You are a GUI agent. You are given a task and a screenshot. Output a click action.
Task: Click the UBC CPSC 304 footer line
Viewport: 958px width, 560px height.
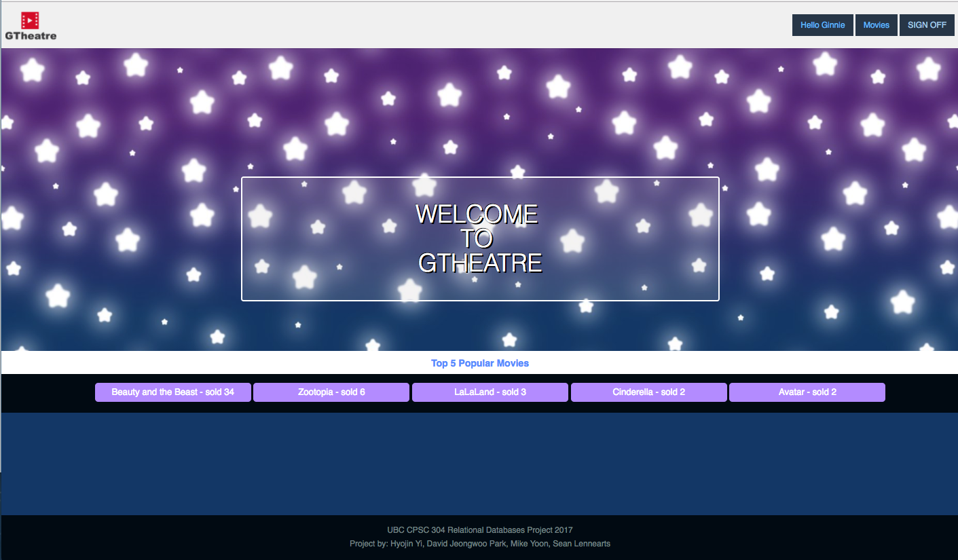coord(479,530)
